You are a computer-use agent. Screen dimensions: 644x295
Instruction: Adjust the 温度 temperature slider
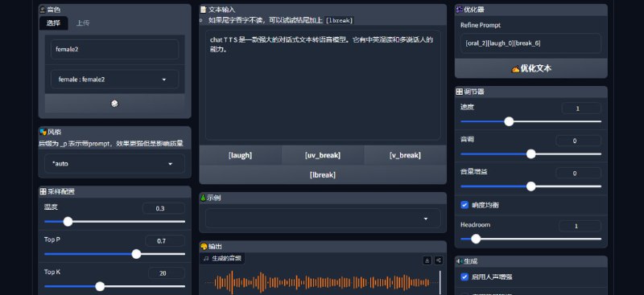[114, 222]
